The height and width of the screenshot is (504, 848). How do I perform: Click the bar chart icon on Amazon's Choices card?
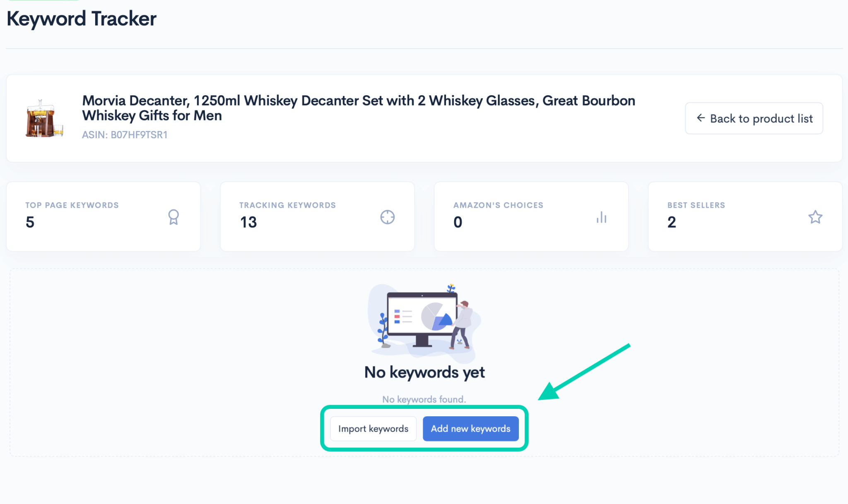tap(601, 217)
